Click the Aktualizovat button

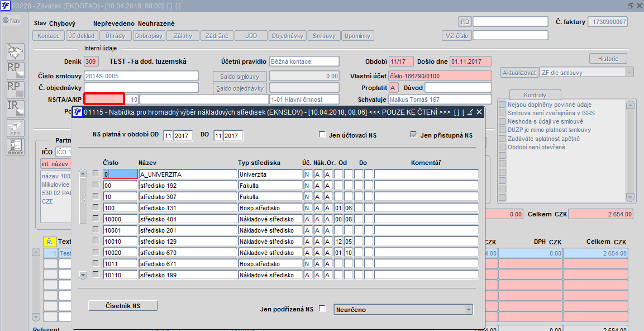click(x=519, y=73)
